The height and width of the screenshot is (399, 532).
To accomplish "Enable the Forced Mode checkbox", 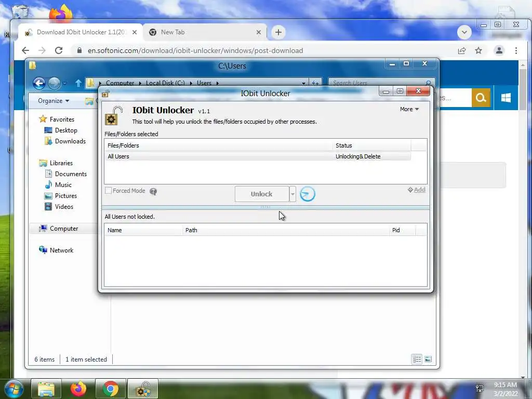I will tap(108, 191).
